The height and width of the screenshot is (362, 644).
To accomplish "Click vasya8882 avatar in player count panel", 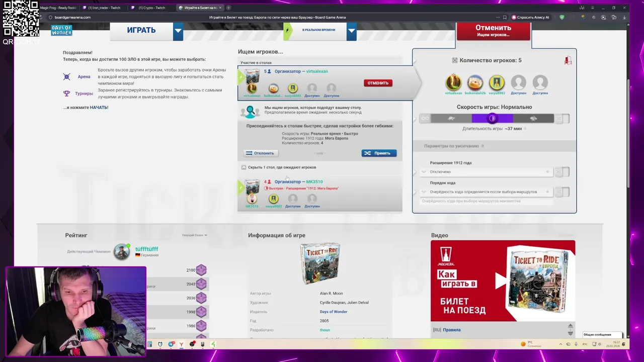I will click(497, 82).
